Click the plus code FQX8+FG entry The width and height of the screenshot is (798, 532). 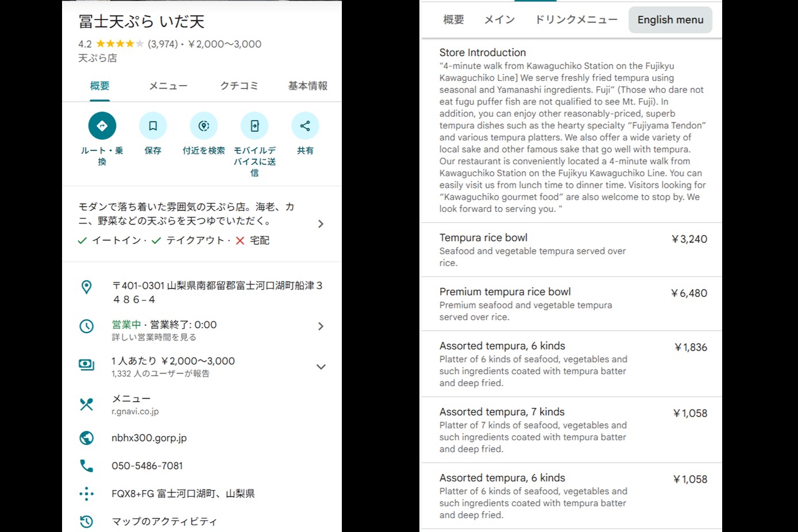(x=183, y=494)
